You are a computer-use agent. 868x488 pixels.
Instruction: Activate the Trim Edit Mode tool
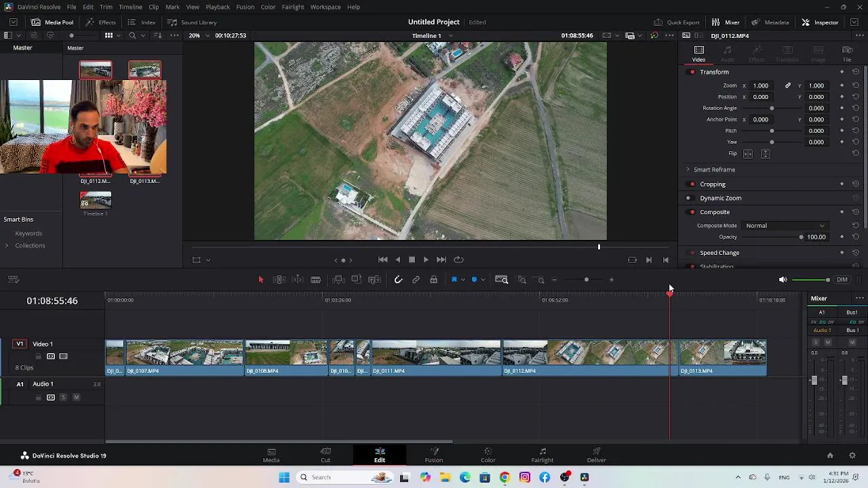[x=279, y=280]
